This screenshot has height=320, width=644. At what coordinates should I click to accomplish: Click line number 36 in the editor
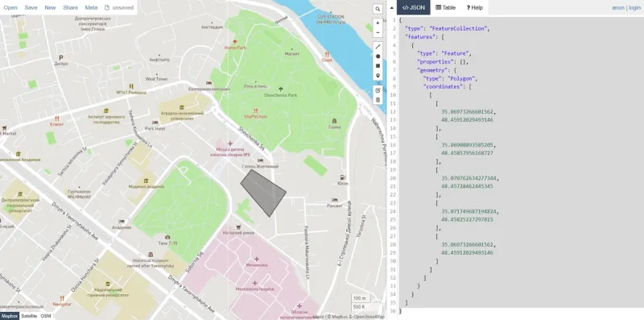394,311
